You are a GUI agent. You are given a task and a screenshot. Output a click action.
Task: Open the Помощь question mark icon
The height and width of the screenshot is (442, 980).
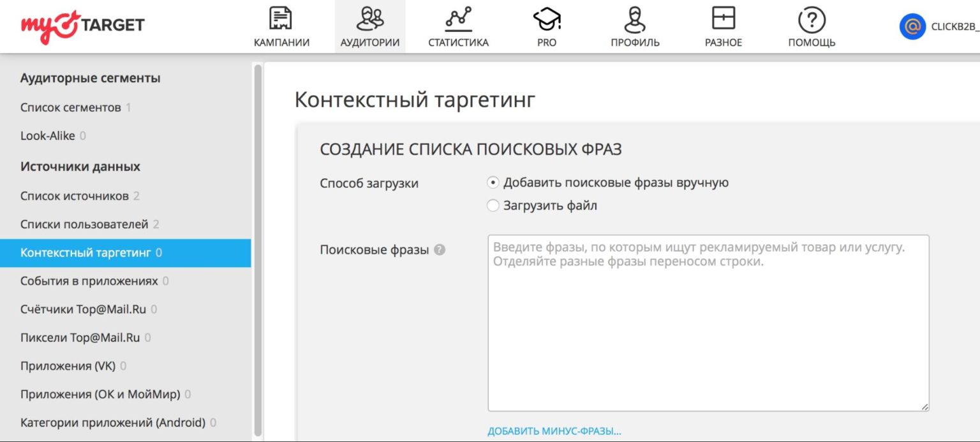812,19
